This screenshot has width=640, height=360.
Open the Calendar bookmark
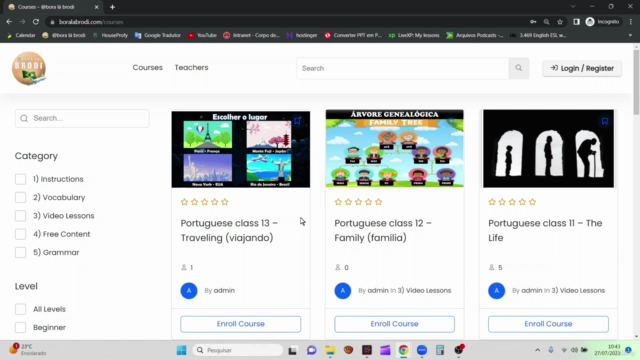[21, 35]
